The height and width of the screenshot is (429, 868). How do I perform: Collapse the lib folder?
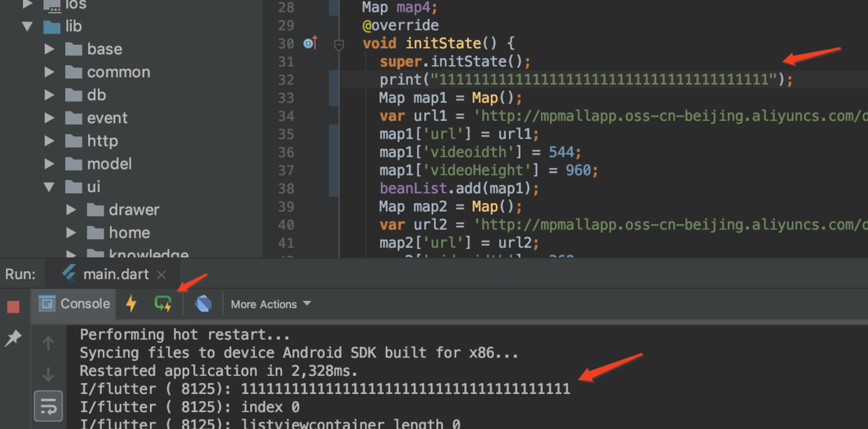pos(27,27)
